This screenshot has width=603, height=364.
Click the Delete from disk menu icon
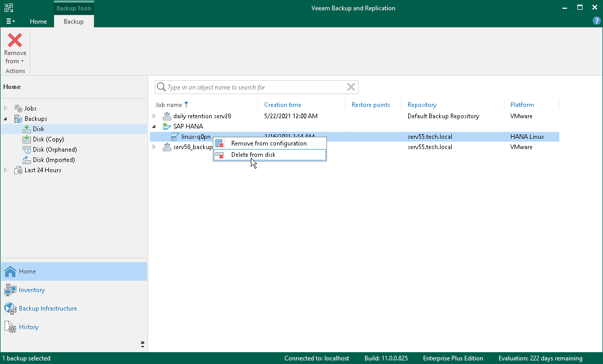[220, 155]
